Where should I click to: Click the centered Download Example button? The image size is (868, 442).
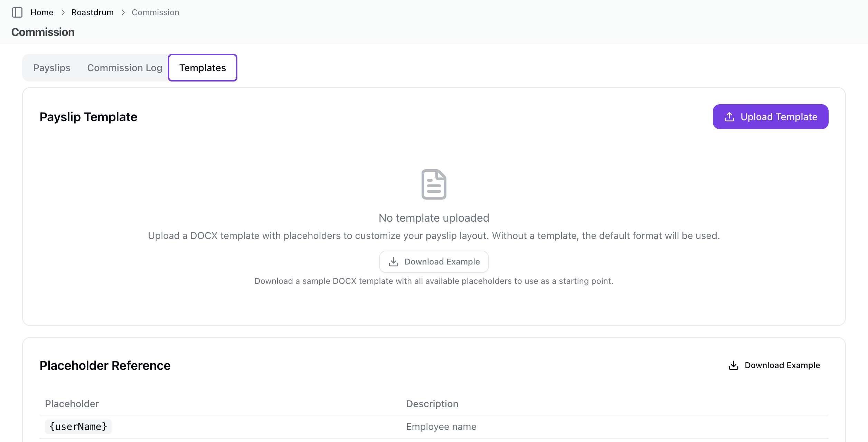(434, 262)
